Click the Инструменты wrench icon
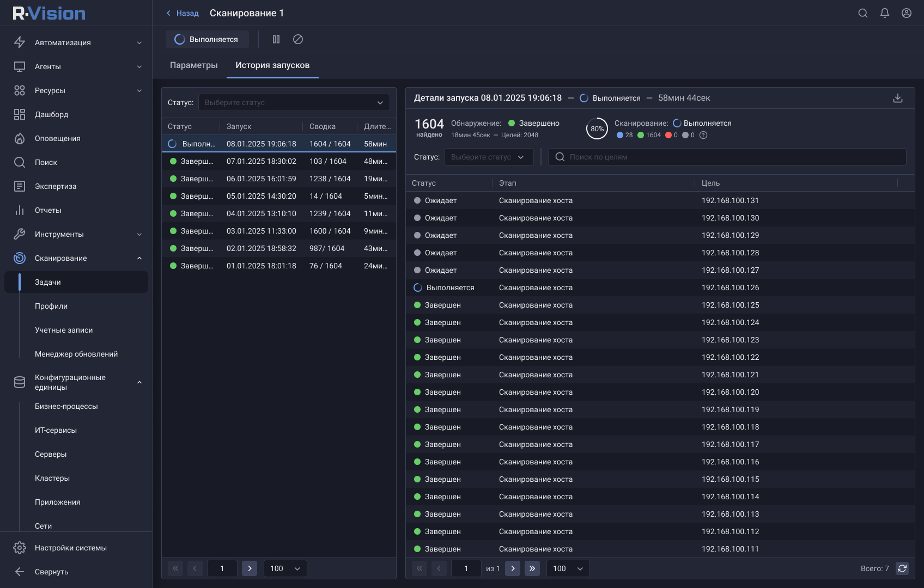Viewport: 924px width, 588px height. [20, 234]
